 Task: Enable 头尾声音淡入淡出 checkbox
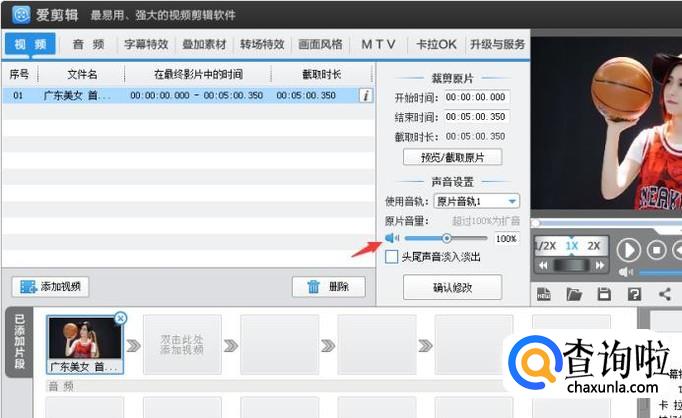pos(391,257)
